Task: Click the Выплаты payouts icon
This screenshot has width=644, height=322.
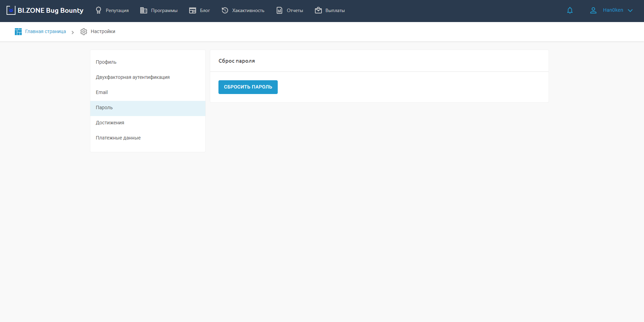Action: point(318,10)
